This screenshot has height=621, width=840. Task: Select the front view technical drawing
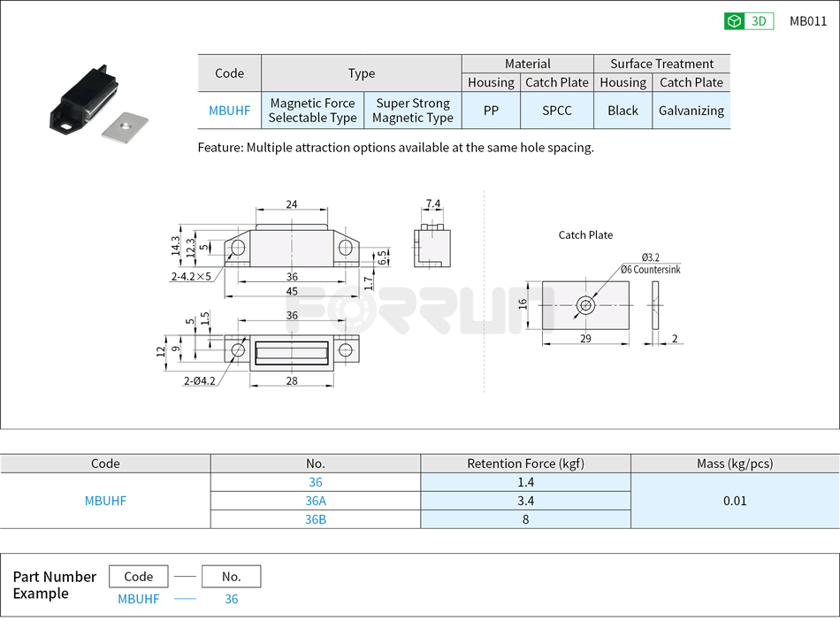(292, 248)
